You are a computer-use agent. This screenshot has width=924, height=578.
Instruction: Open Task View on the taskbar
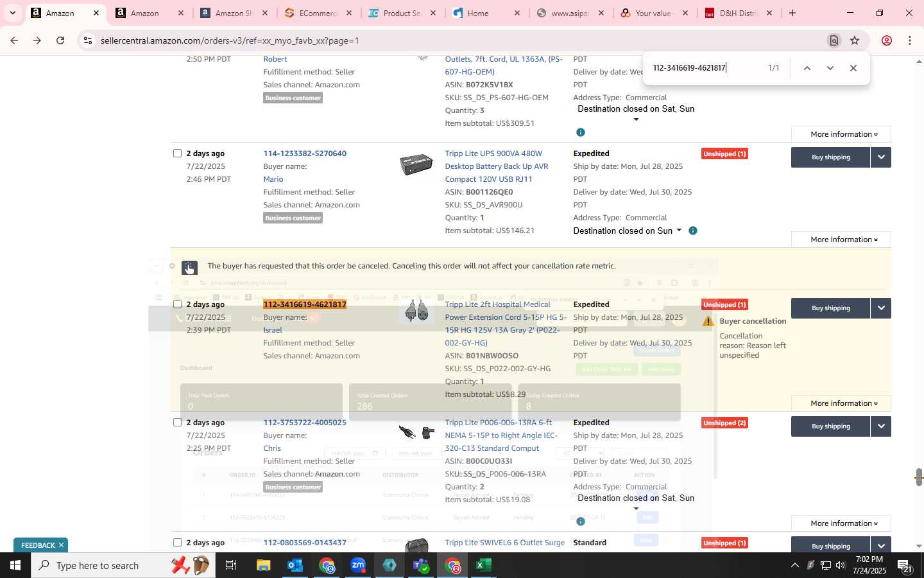pyautogui.click(x=230, y=565)
